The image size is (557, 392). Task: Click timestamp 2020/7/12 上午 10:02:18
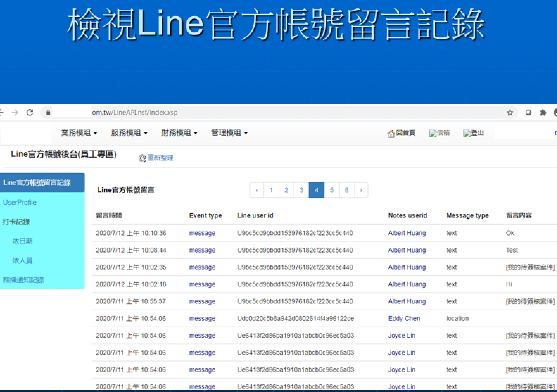tap(131, 284)
